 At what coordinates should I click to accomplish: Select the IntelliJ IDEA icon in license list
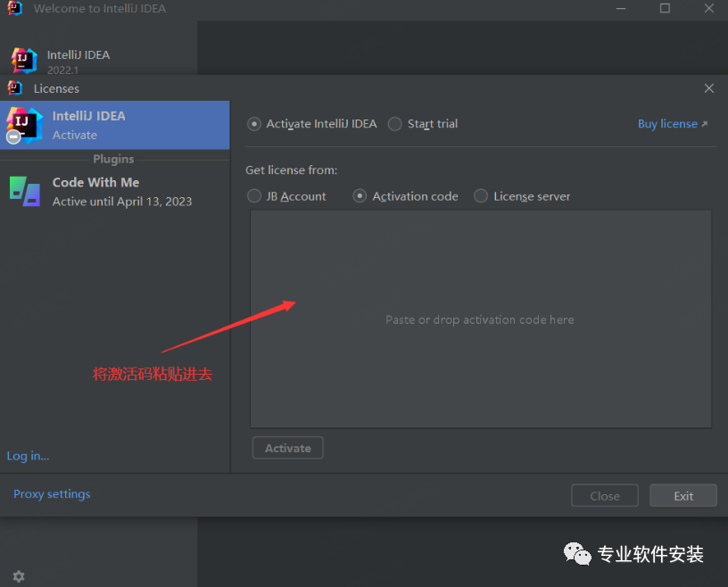24,125
